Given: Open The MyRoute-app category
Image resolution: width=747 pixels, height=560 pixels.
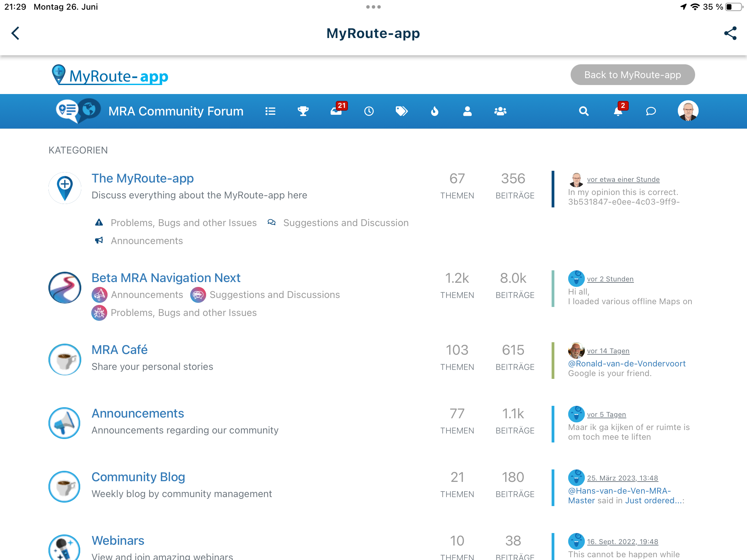Looking at the screenshot, I should coord(142,178).
